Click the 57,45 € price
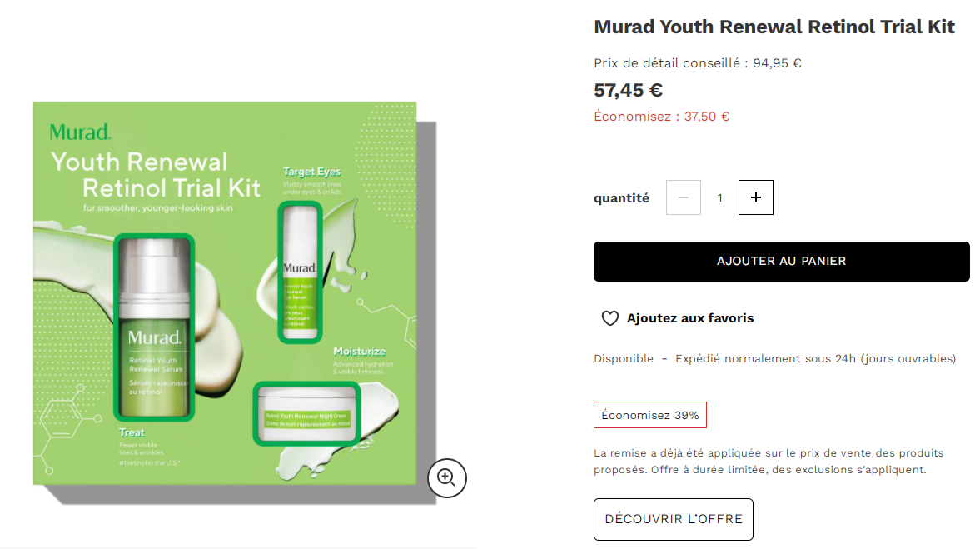 (628, 90)
